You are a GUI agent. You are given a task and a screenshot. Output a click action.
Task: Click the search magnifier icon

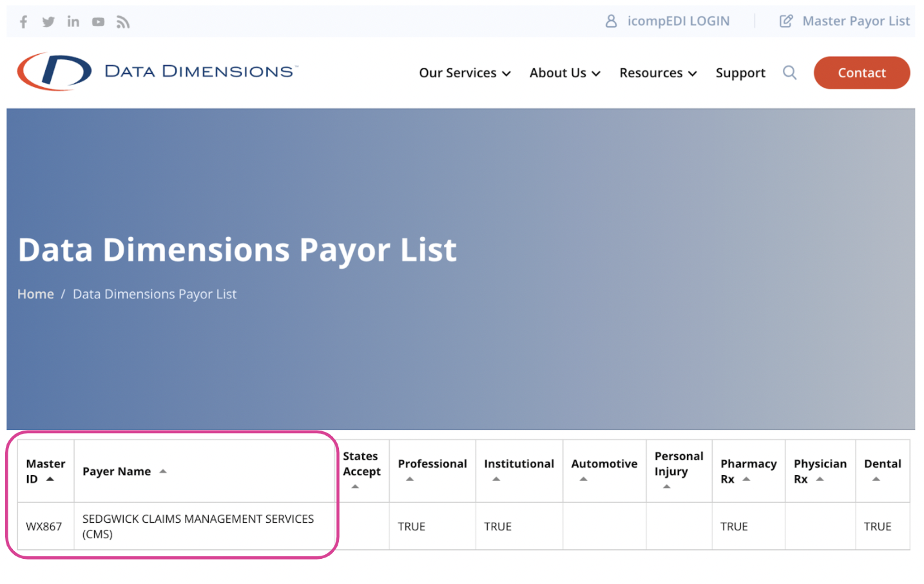[789, 73]
